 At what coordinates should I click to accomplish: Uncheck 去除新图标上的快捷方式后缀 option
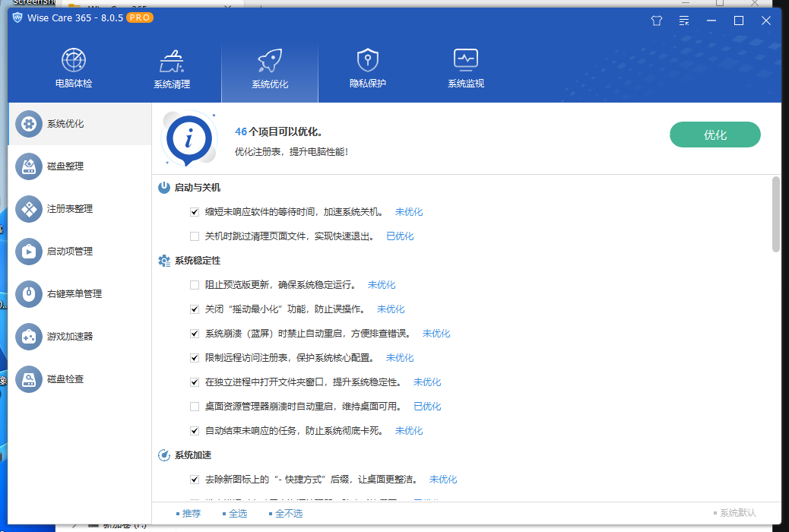pyautogui.click(x=195, y=479)
